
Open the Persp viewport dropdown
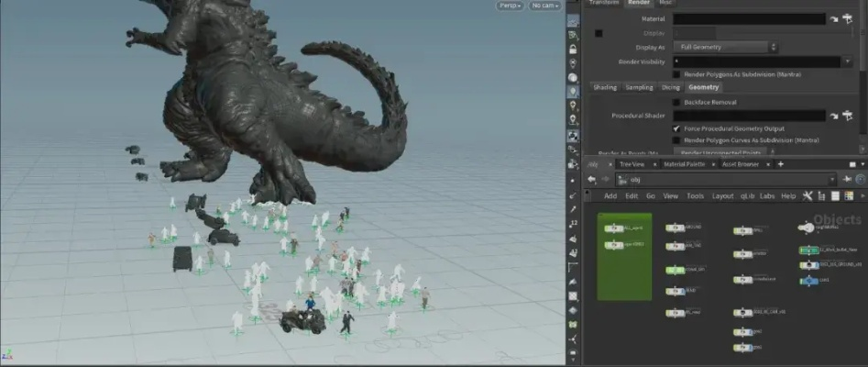pos(510,6)
